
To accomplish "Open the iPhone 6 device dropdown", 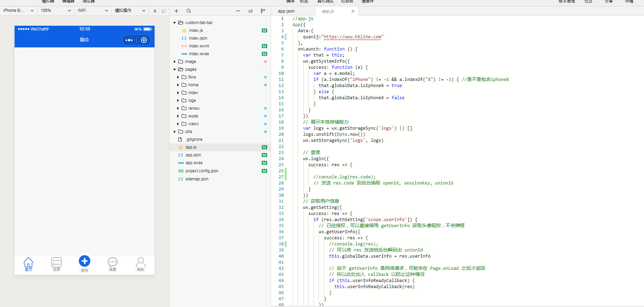I will (x=18, y=10).
